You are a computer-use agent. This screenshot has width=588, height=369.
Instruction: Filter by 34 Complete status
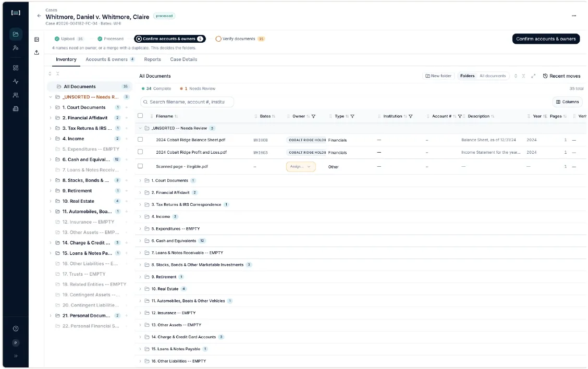click(x=156, y=89)
